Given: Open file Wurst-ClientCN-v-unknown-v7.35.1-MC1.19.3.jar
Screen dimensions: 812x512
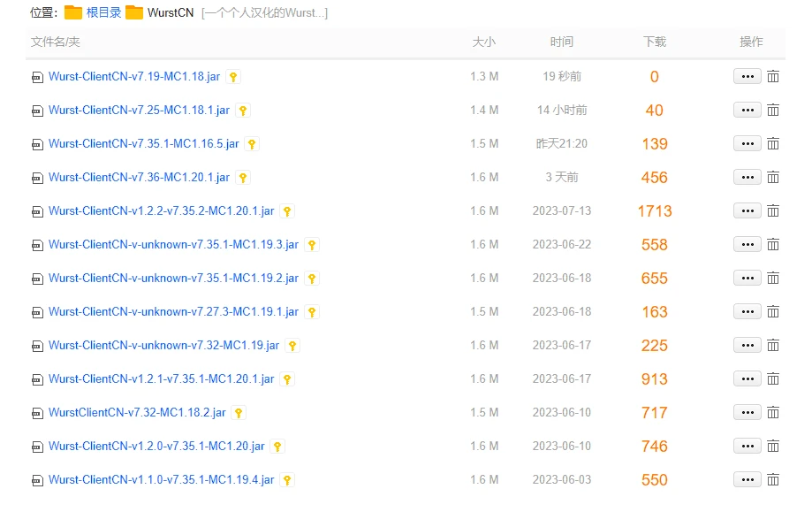Looking at the screenshot, I should pos(173,245).
